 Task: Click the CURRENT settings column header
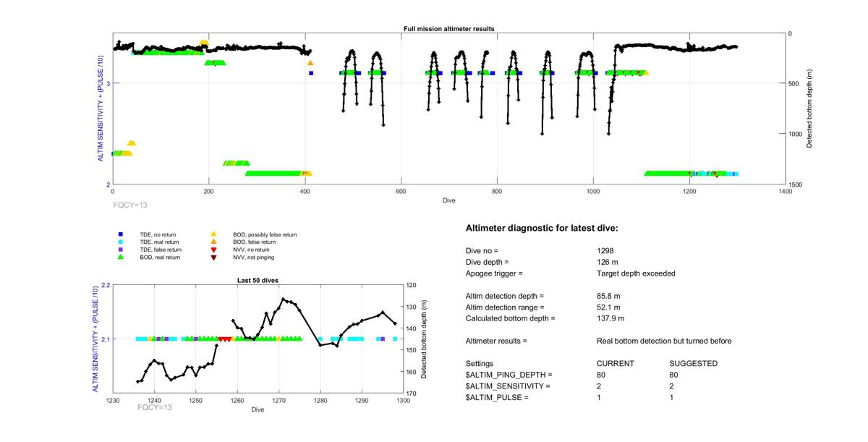coord(615,363)
